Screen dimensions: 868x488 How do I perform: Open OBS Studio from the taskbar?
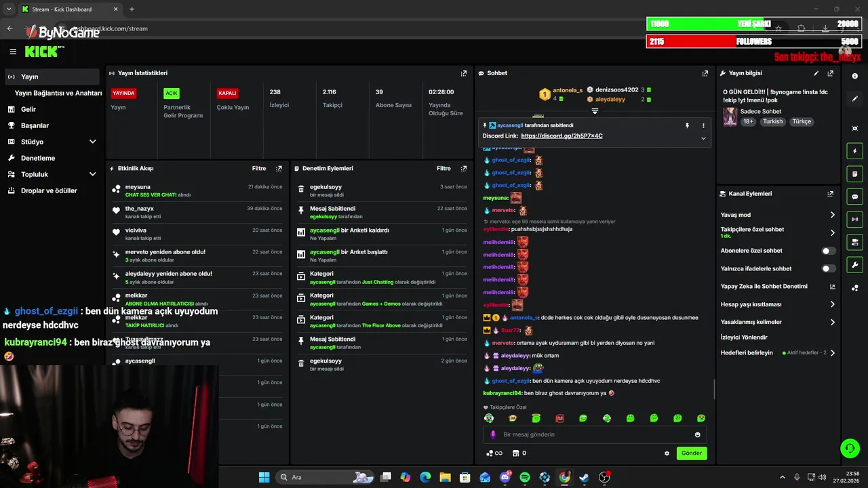pyautogui.click(x=604, y=477)
